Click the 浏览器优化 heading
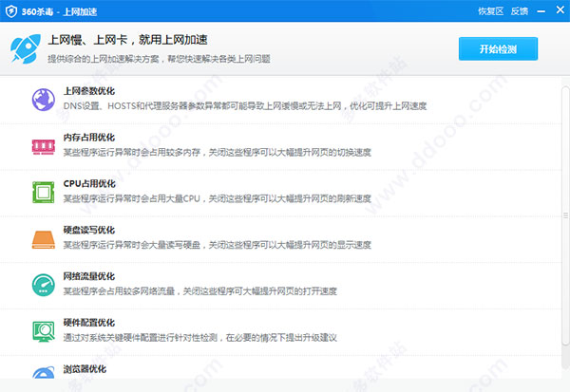This screenshot has height=392, width=570. (85, 369)
